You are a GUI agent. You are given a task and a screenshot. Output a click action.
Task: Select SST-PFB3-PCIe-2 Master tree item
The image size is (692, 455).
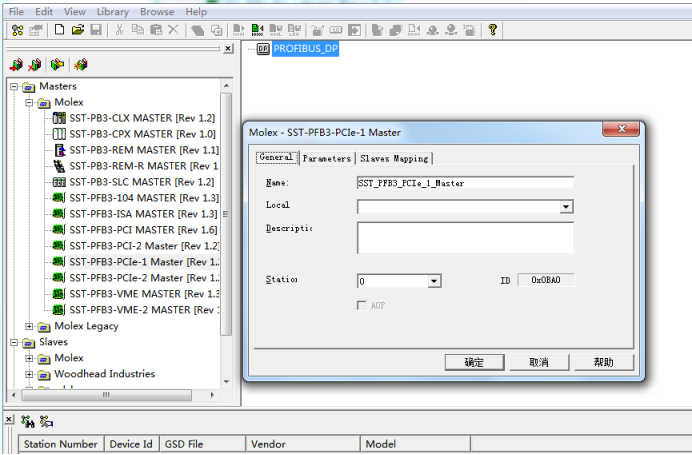pos(144,278)
